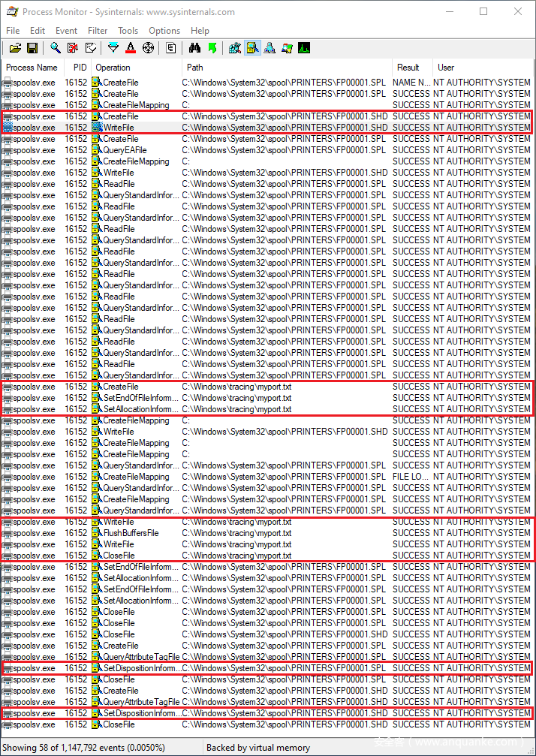Select the highlighted WriteFile FP00001.SHD row
Image resolution: width=536 pixels, height=756 pixels.
267,128
